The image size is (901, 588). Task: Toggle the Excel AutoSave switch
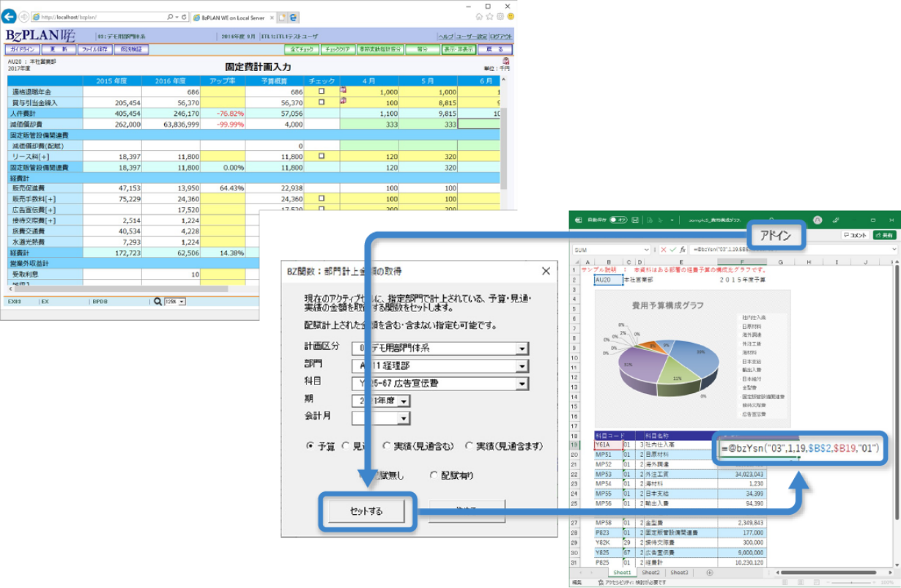click(x=618, y=220)
